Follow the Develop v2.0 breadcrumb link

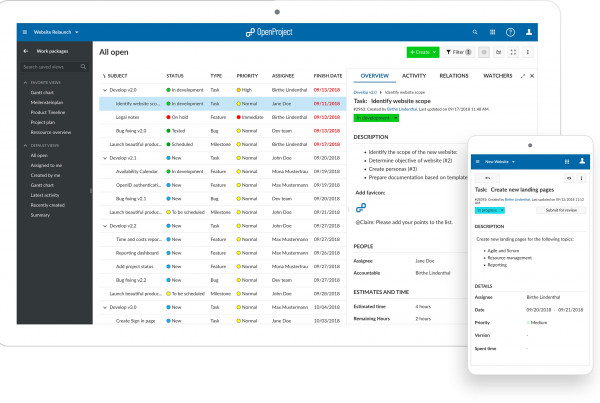coord(365,92)
